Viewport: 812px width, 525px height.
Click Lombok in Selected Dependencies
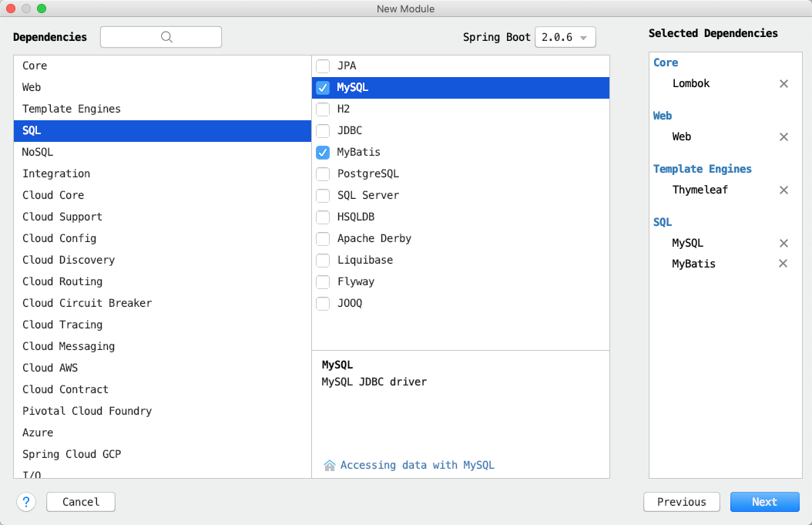[691, 83]
